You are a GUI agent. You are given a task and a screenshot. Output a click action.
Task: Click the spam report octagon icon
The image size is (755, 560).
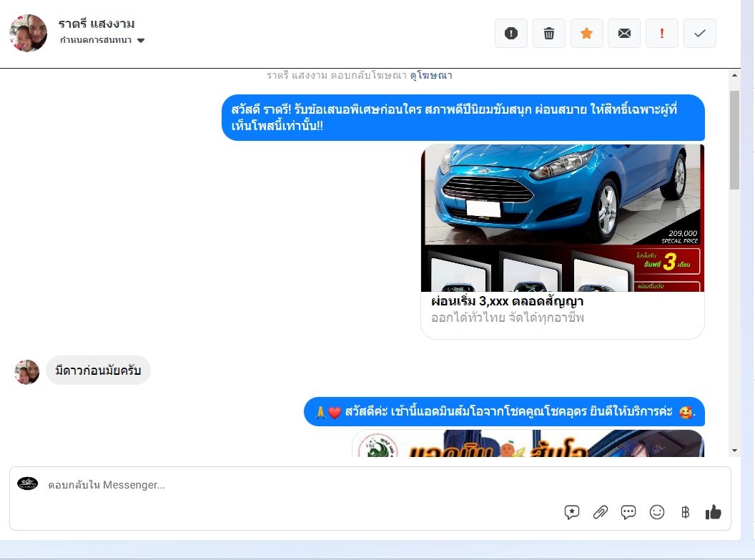(510, 34)
